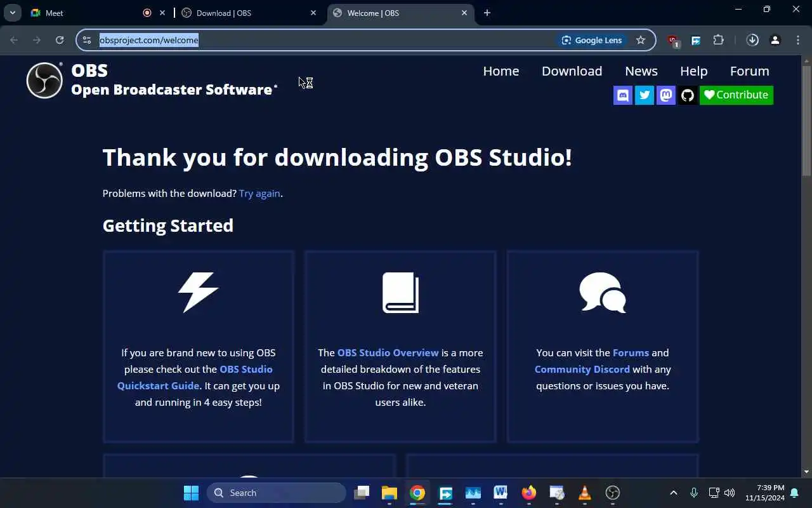The width and height of the screenshot is (812, 508).
Task: Open the Windows Start menu
Action: [x=191, y=493]
